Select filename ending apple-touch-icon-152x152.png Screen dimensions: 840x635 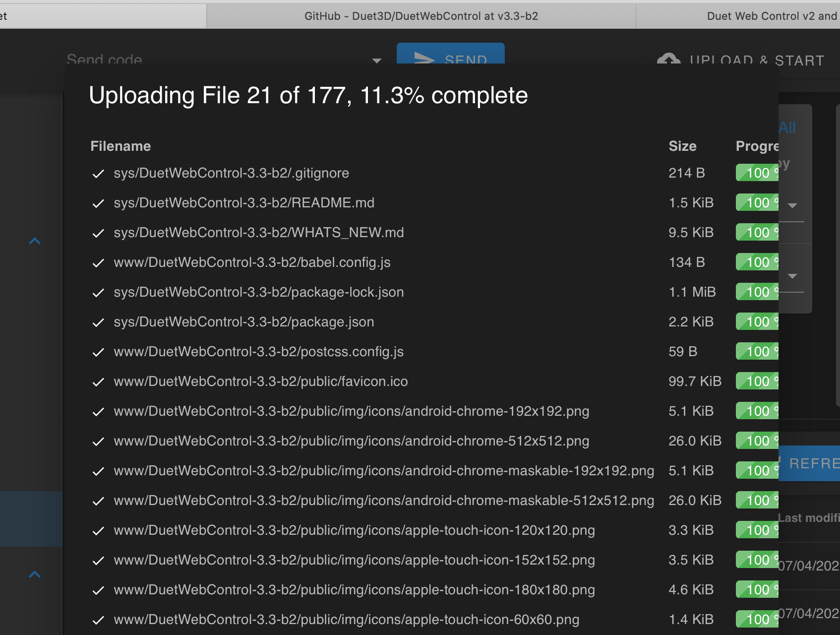pos(354,560)
